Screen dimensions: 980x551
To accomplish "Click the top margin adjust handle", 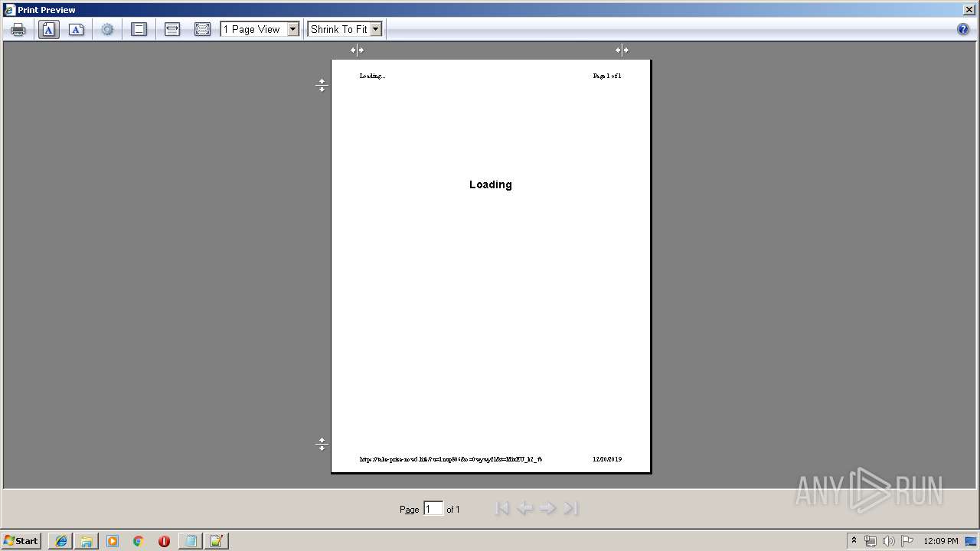I will pyautogui.click(x=322, y=85).
